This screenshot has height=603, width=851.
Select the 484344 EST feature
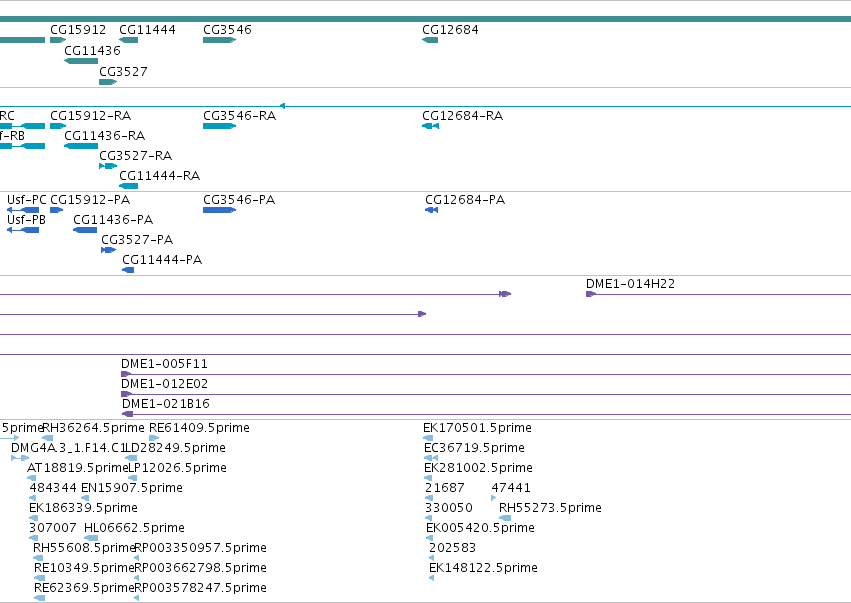point(33,498)
